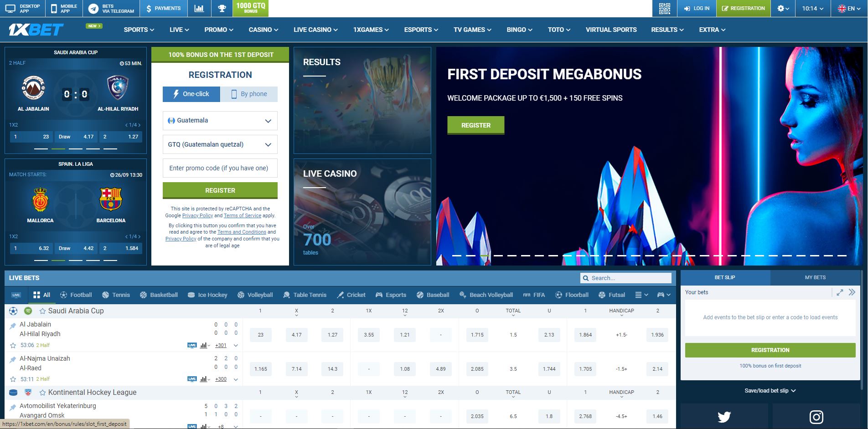The height and width of the screenshot is (429, 868).
Task: Open the QR code icon
Action: point(664,8)
